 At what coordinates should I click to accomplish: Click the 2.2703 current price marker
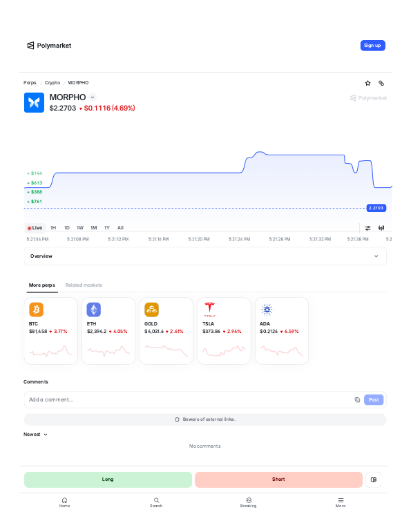(x=376, y=208)
